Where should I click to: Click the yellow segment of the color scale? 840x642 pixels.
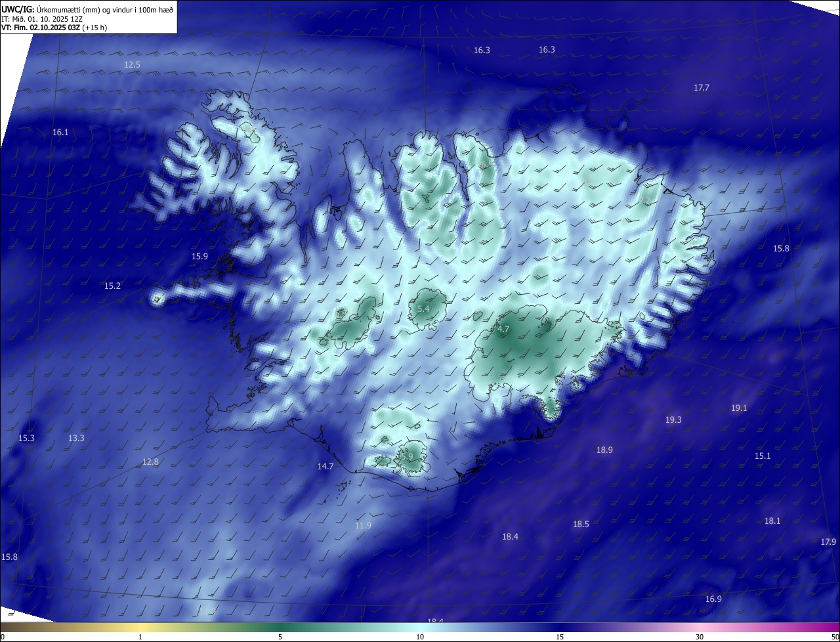[141, 628]
